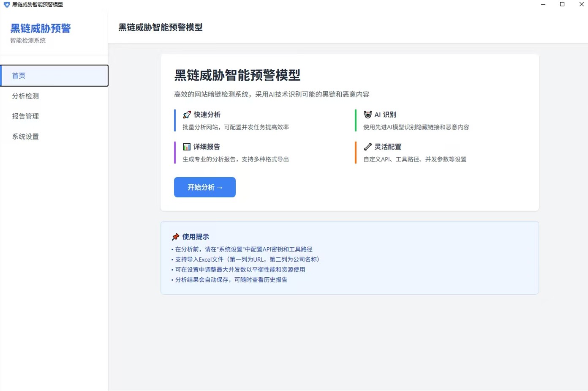The height and width of the screenshot is (391, 588).
Task: Open 报告管理 section
Action: pos(54,116)
